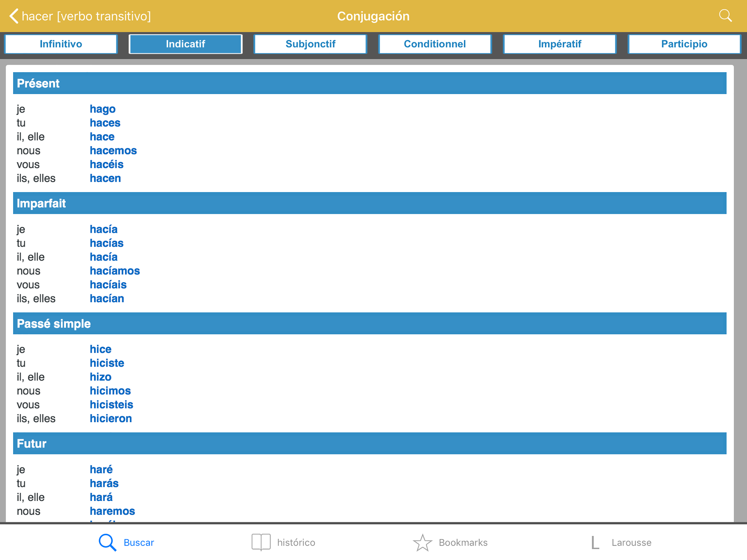Viewport: 747px width, 560px height.
Task: Switch to the Infinitivo tab
Action: [x=61, y=44]
